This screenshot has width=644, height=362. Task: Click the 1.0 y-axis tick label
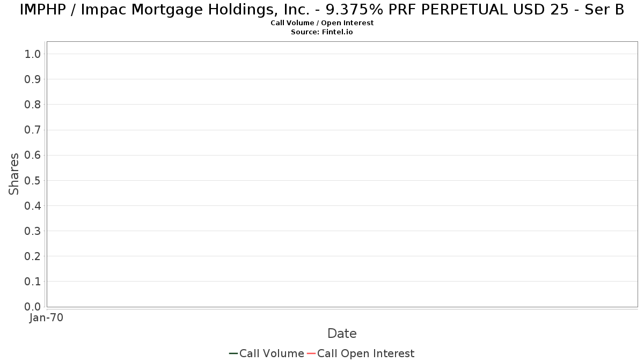(33, 54)
